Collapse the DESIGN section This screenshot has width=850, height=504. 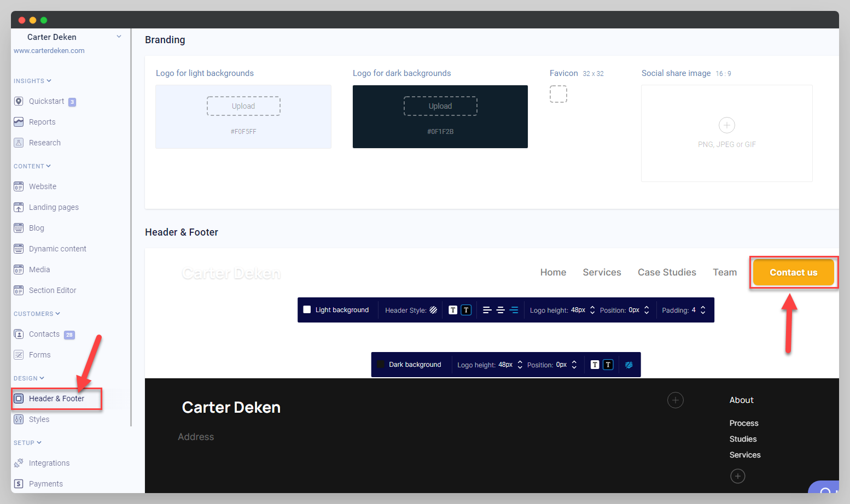[40, 378]
